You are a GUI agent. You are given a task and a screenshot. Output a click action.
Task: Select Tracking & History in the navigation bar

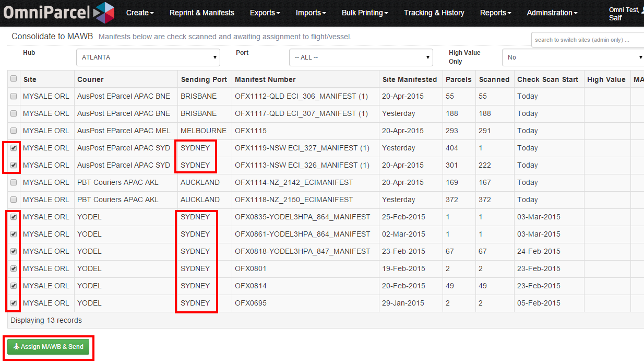(434, 13)
